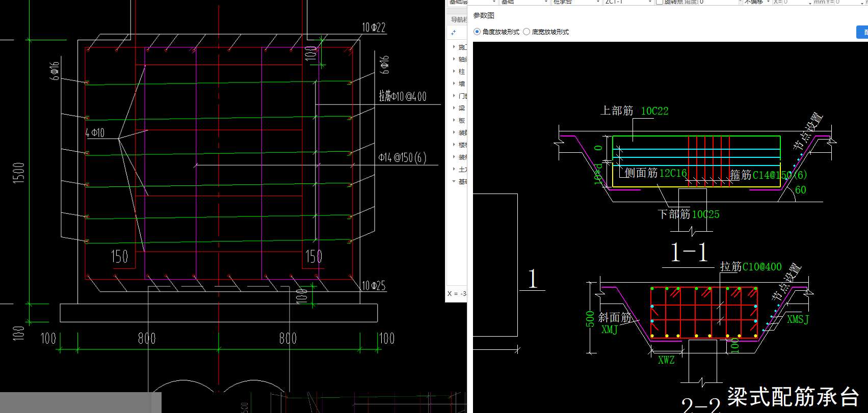The width and height of the screenshot is (868, 413).
Task: Click the 10Φ25 annotation in CAD drawing
Action: (x=374, y=286)
